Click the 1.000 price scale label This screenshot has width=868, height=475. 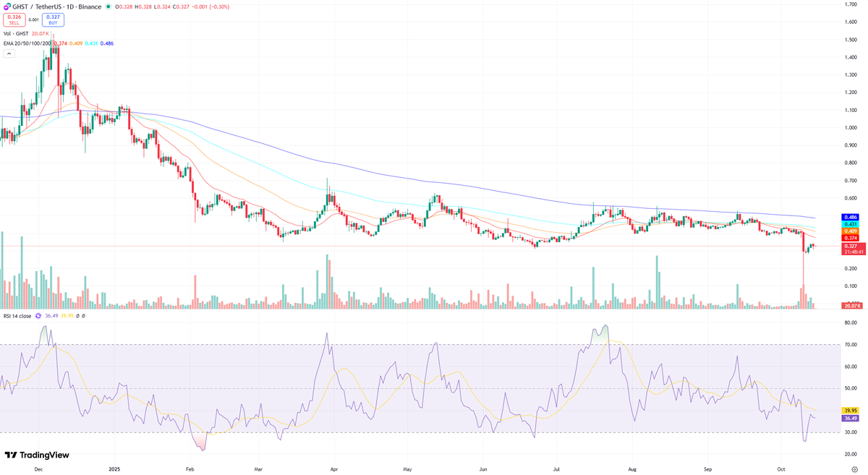851,128
